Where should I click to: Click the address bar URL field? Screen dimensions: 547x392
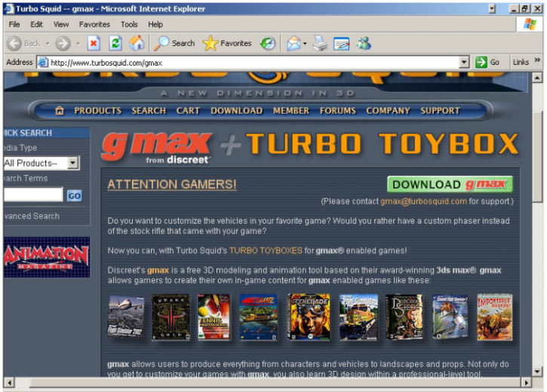coord(254,63)
